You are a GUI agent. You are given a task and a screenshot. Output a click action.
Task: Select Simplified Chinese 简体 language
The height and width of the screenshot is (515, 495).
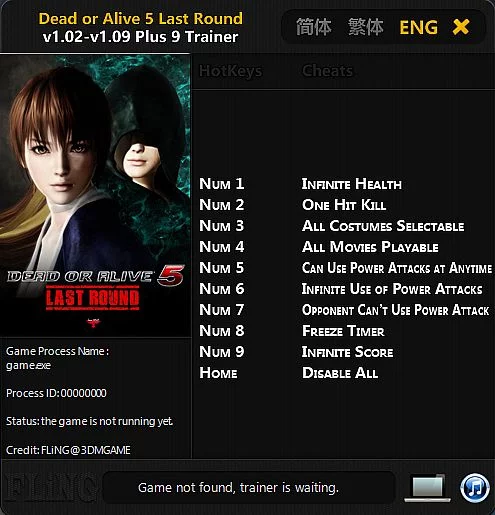(314, 27)
